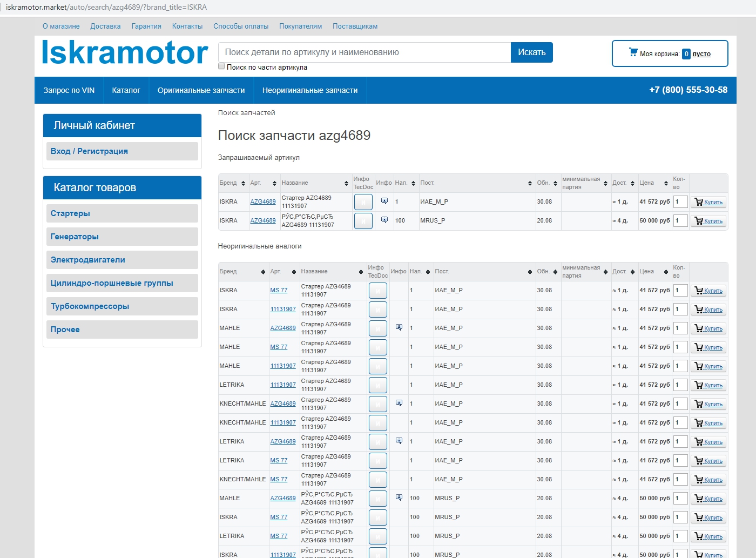The width and height of the screenshot is (756, 558).
Task: Open the Прочее catalog category
Action: (122, 330)
